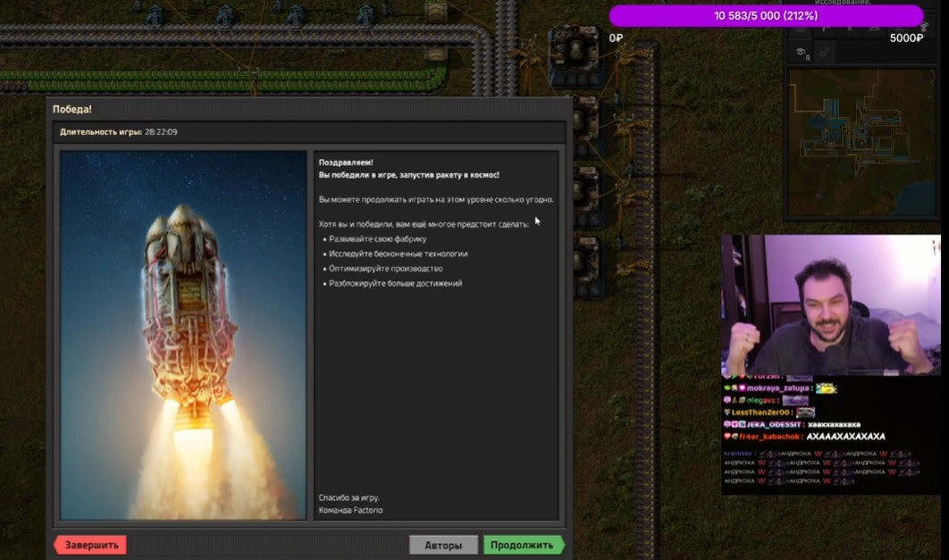Click the dimmed icon beside the graduation cap
The image size is (949, 560).
[824, 54]
